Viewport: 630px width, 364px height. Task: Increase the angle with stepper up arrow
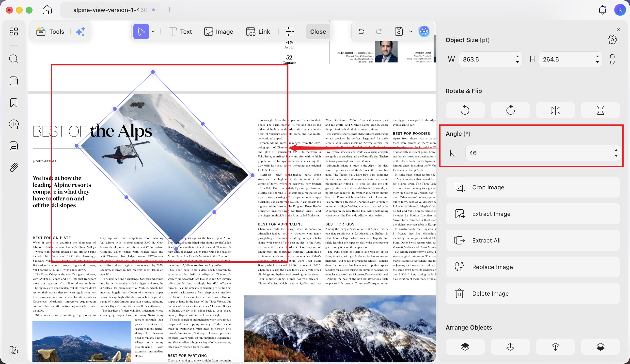(x=616, y=150)
